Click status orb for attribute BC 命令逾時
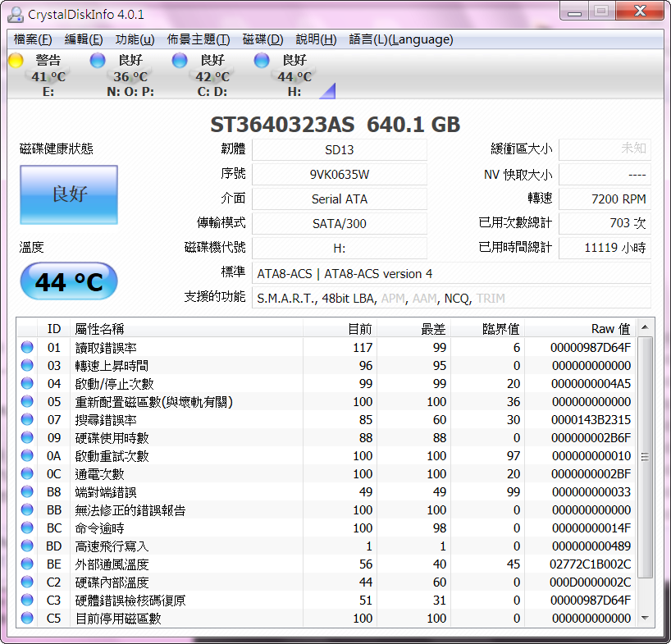The width and height of the screenshot is (671, 644). pyautogui.click(x=27, y=528)
